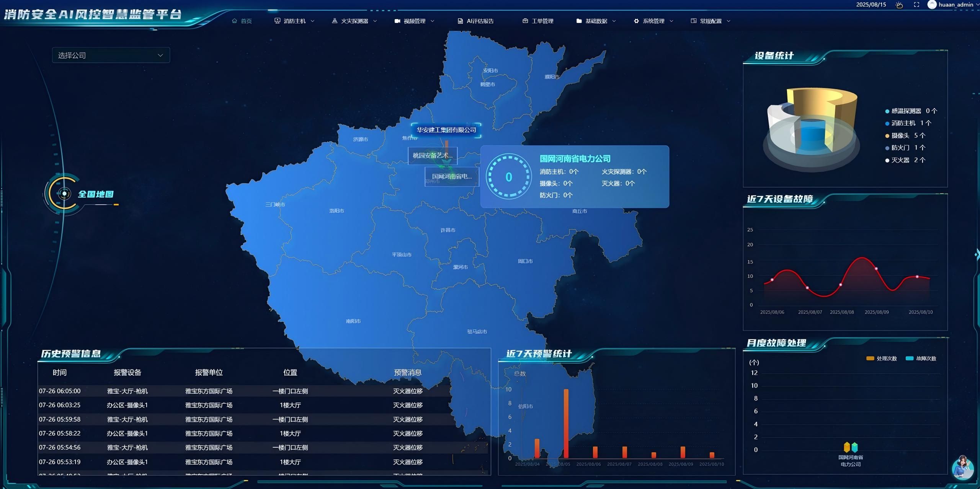Toggle 处理次数 legend series
The width and height of the screenshot is (980, 489).
[x=881, y=359]
